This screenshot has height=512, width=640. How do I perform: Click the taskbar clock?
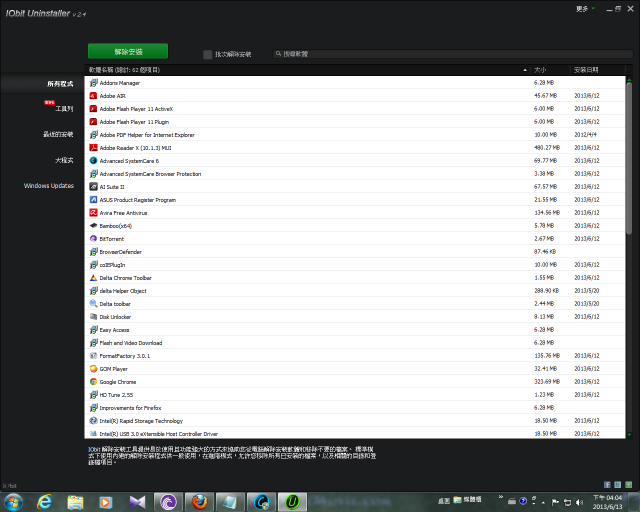click(x=607, y=502)
